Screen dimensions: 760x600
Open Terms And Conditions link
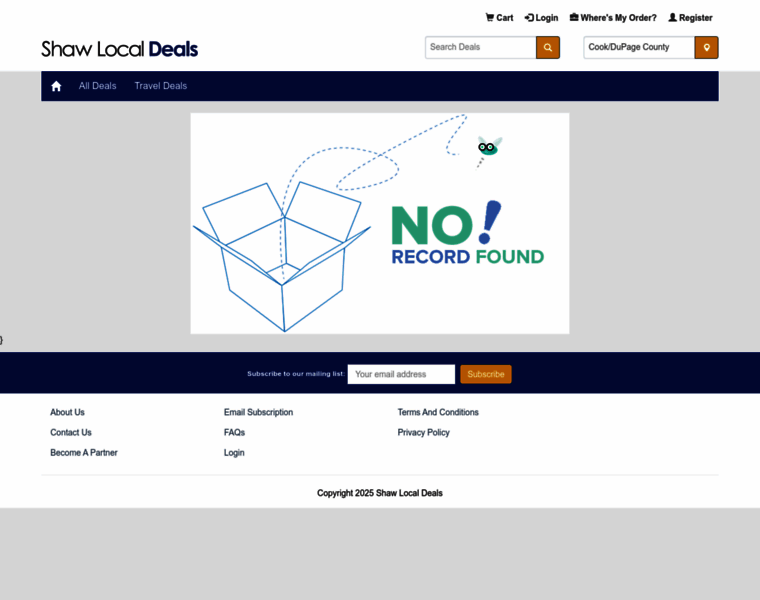click(438, 412)
